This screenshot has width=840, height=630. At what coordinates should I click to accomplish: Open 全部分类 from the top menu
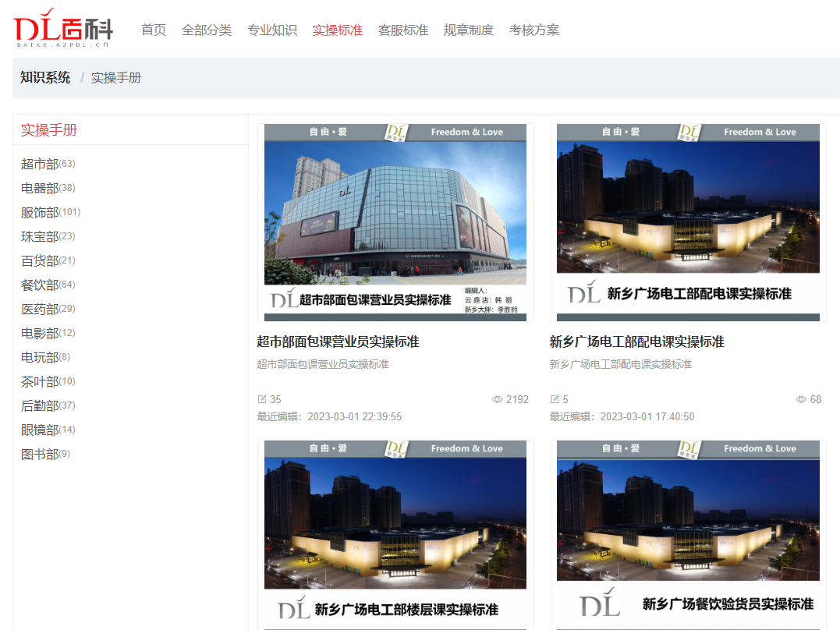click(x=207, y=30)
